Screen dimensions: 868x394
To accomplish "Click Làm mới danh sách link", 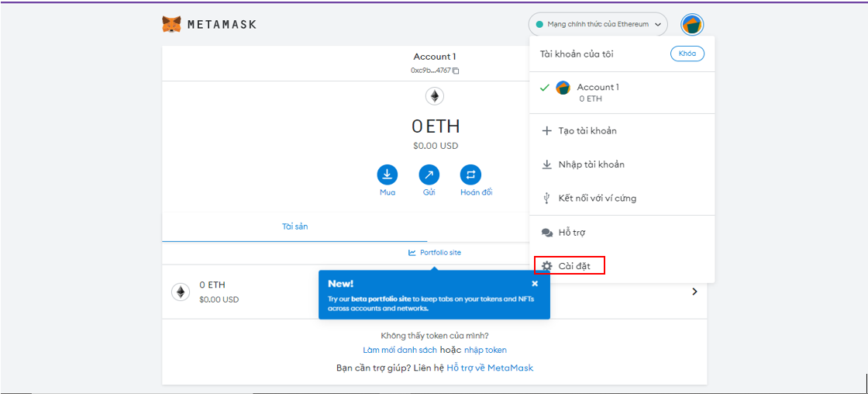I will pos(400,351).
